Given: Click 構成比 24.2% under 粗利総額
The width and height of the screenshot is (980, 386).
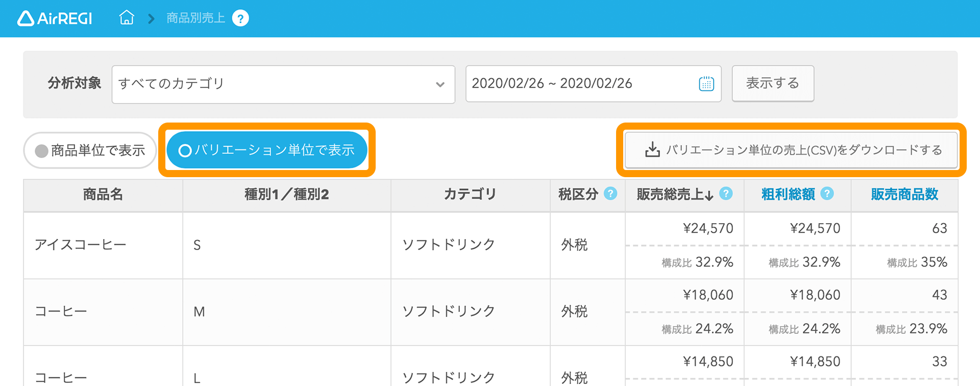Looking at the screenshot, I should (x=805, y=329).
